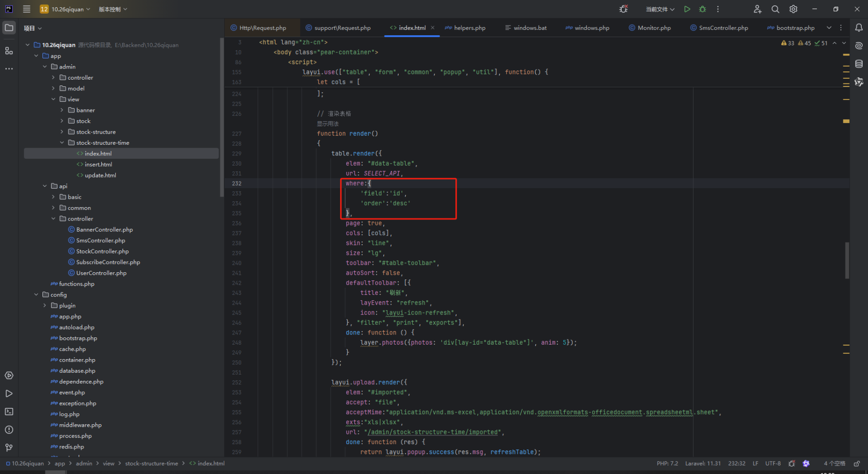Open the 版本控制 dropdown
868x474 pixels.
coord(113,9)
